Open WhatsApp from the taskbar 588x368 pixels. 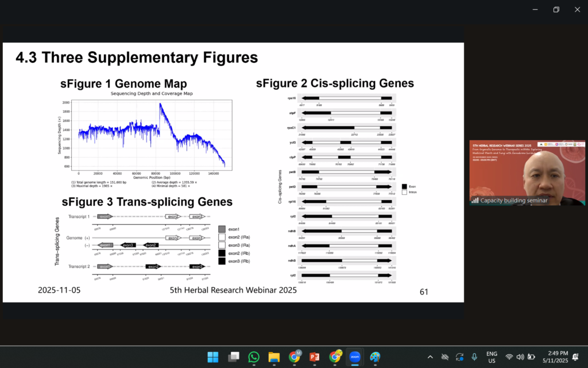click(254, 357)
